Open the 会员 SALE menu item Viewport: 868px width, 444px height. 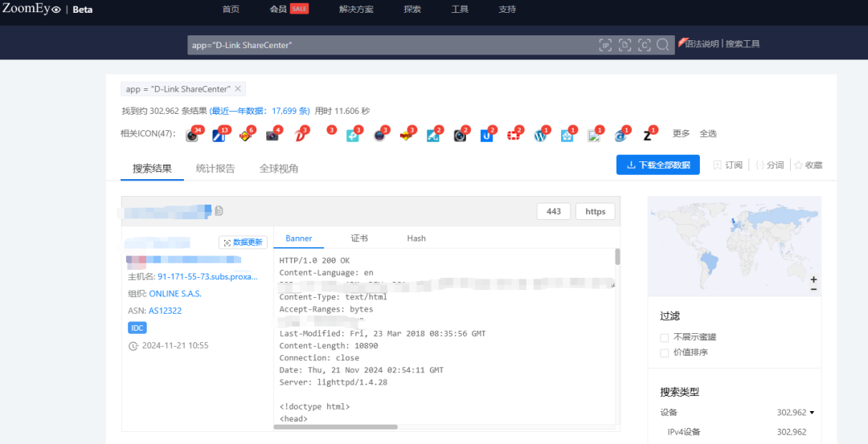point(289,9)
